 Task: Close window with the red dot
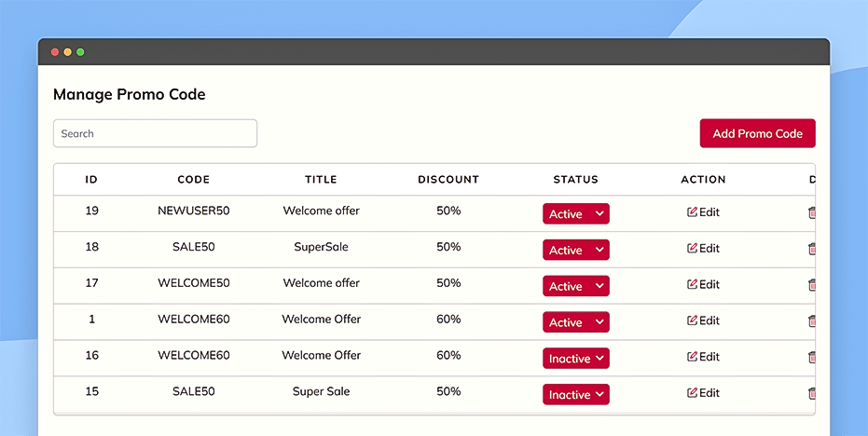click(x=55, y=52)
